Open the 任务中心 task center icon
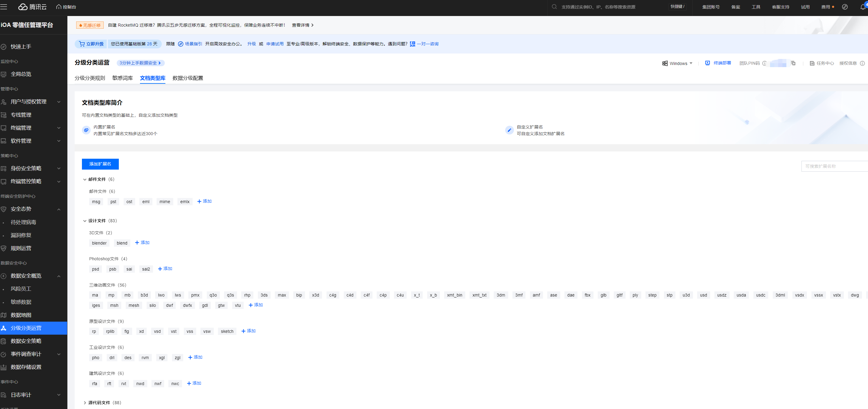 tap(812, 63)
